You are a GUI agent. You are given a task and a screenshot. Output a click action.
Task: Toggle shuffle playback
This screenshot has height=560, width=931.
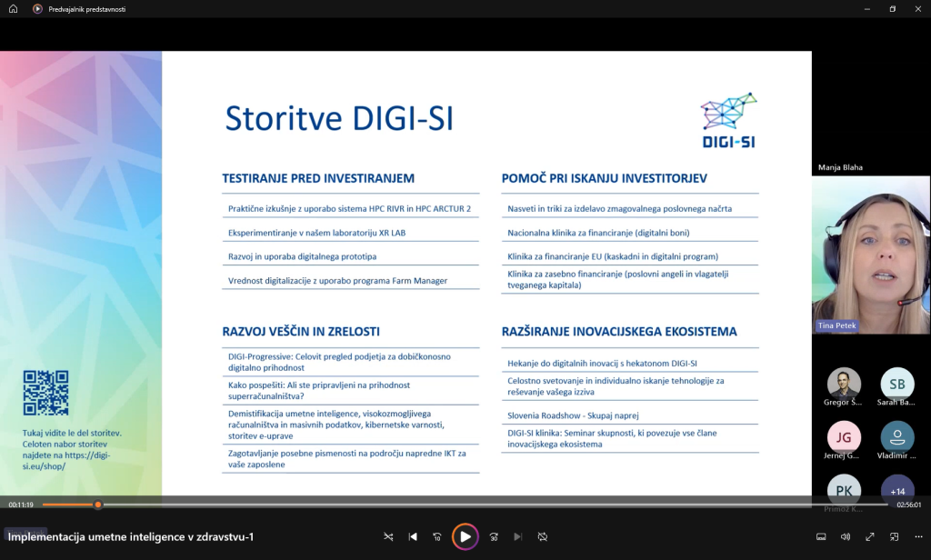[x=388, y=537]
